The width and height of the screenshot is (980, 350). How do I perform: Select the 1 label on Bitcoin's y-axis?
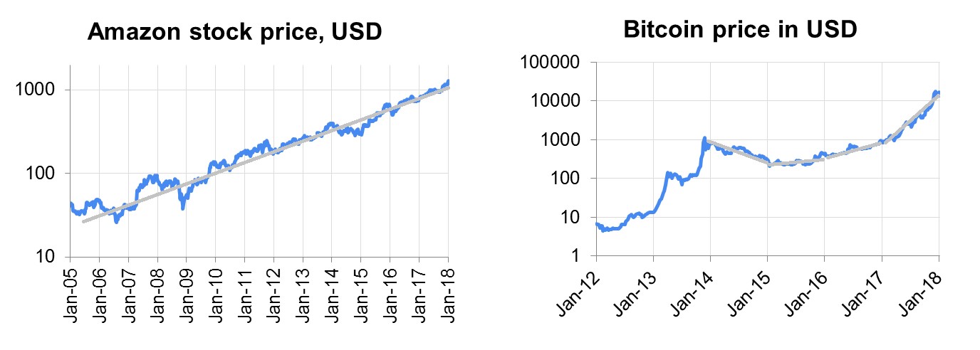(x=575, y=256)
